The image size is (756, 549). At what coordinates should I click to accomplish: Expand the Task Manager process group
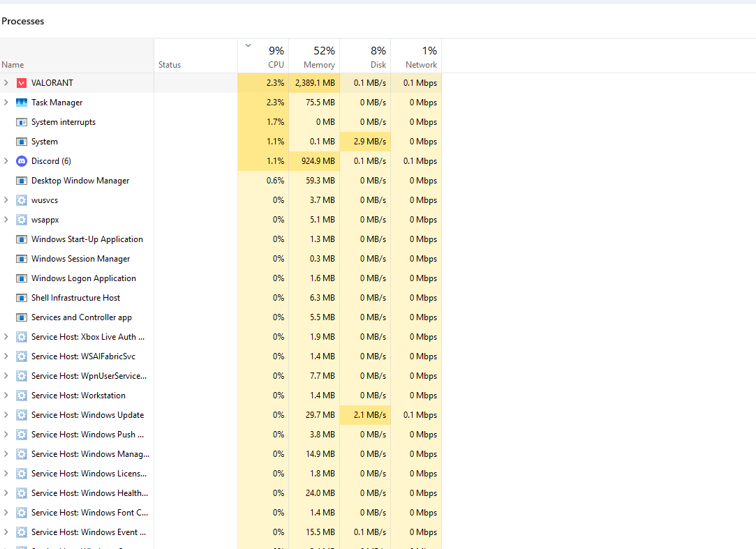(x=6, y=102)
